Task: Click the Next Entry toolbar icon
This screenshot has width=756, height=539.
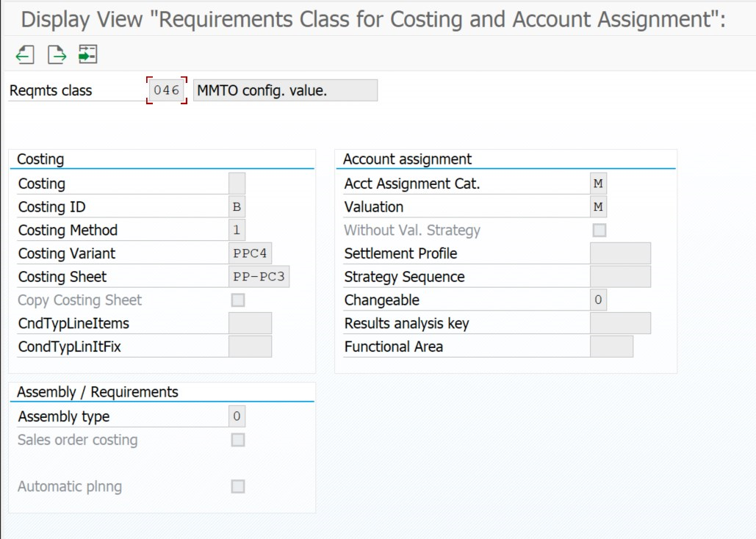Action: [57, 54]
